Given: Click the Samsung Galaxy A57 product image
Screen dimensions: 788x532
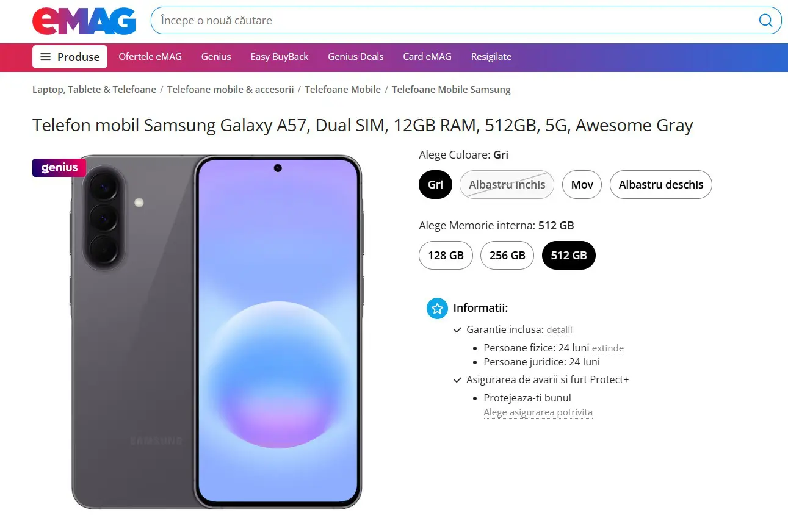Looking at the screenshot, I should coord(217,331).
